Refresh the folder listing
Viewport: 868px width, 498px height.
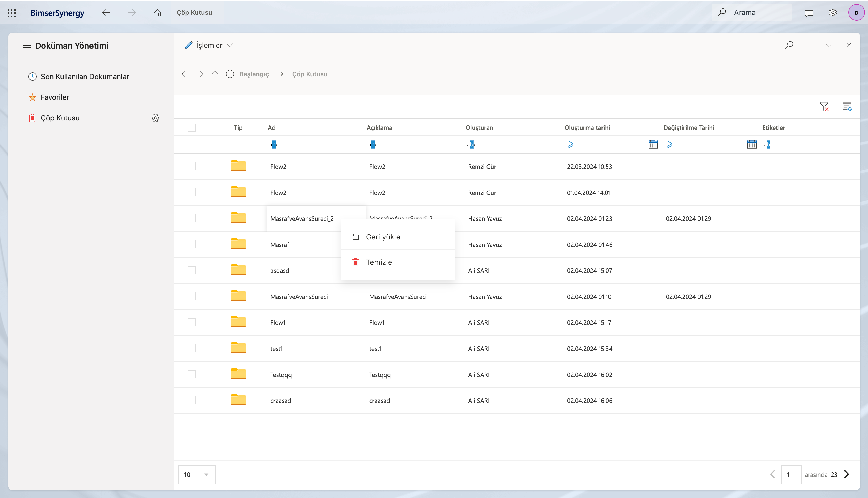[x=230, y=74]
